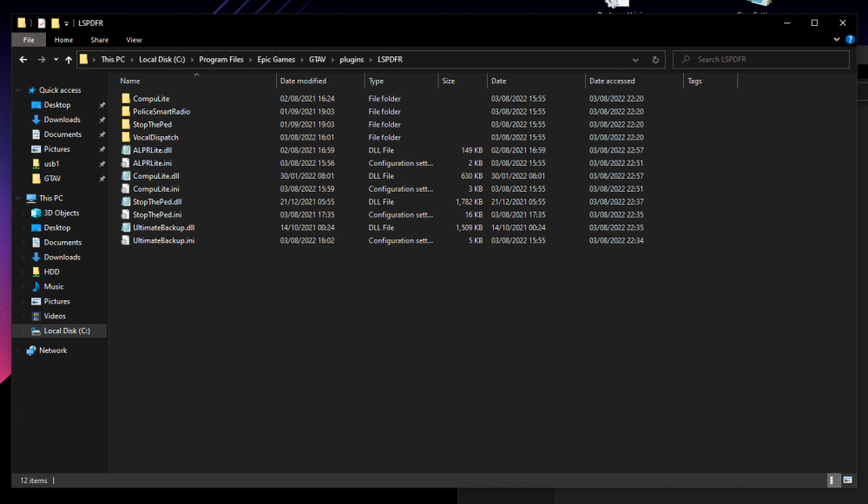
Task: Select the PoliceSmartRadio folder icon
Action: coord(126,111)
